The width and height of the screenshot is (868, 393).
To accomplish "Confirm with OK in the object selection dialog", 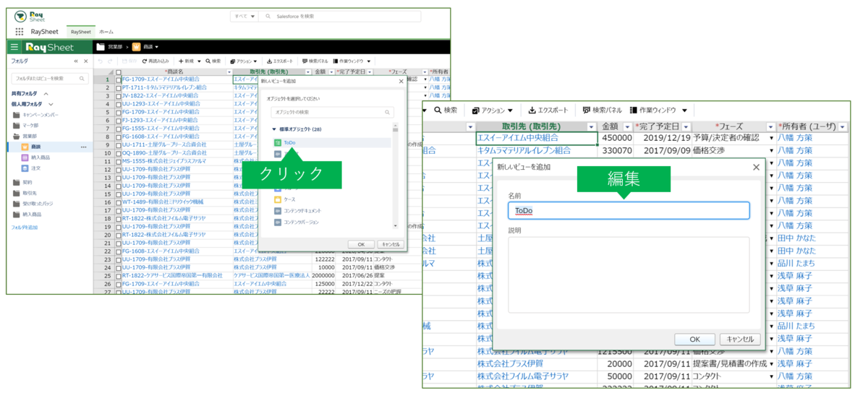I will point(361,244).
